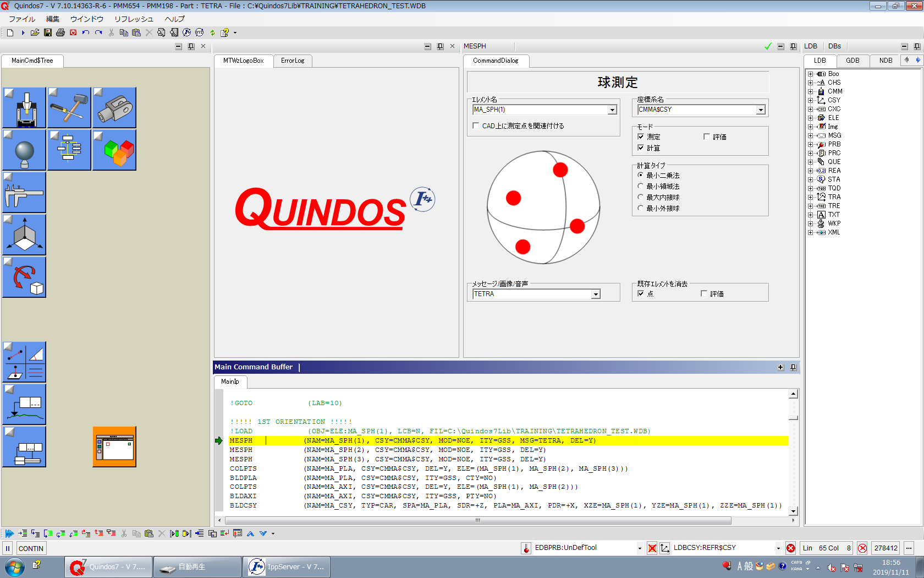The width and height of the screenshot is (924, 578).
Task: Toggle the 計算 mode checkbox
Action: coord(641,148)
